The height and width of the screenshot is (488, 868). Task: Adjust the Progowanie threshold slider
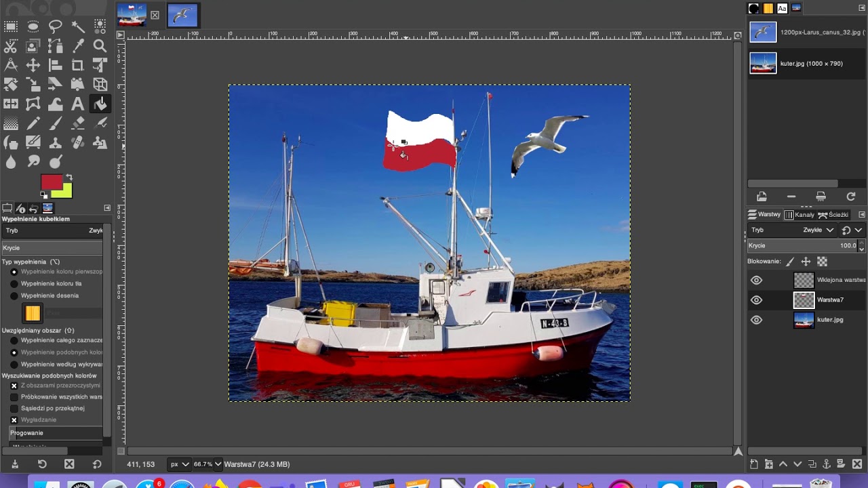click(x=56, y=432)
